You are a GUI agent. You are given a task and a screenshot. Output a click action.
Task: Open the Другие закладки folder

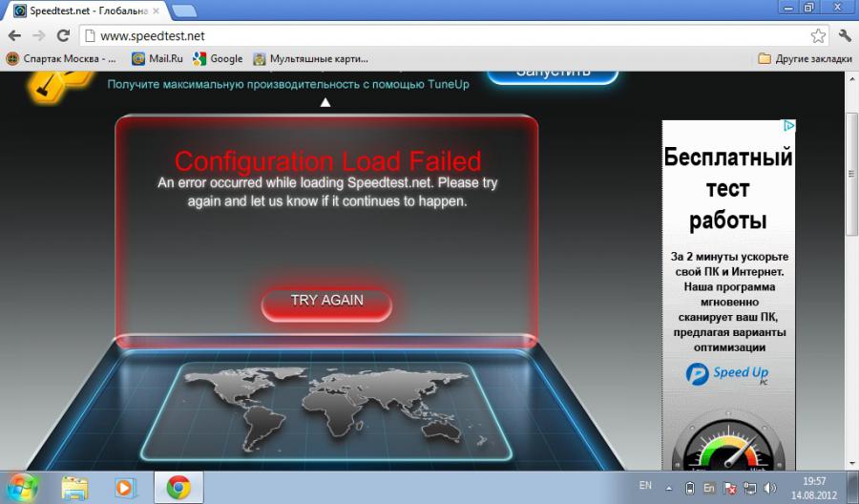click(806, 58)
